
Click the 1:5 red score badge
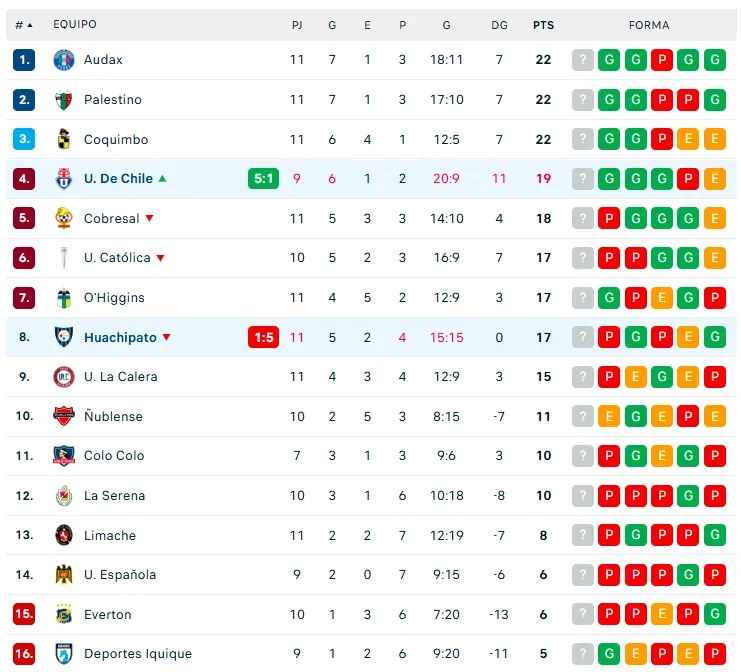[x=263, y=338]
